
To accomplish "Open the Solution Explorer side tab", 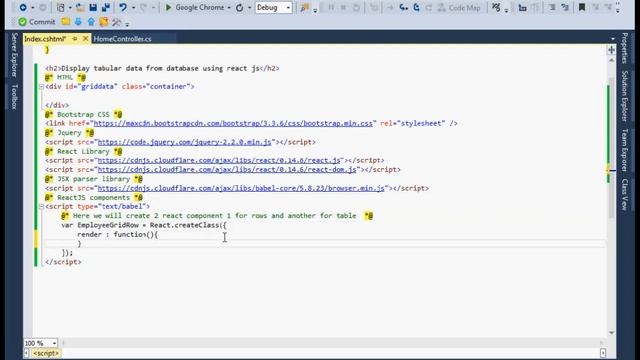I will (x=624, y=96).
